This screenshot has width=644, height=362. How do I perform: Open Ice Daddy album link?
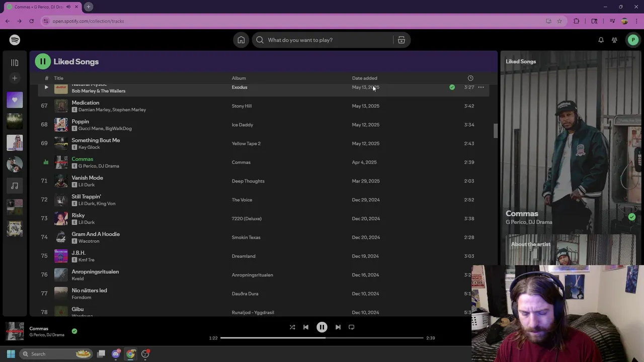pyautogui.click(x=243, y=125)
